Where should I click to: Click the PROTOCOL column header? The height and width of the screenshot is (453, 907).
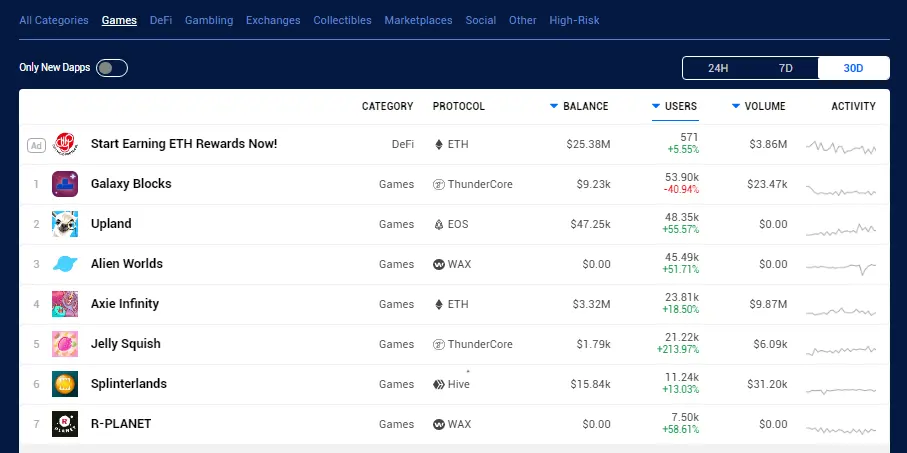pyautogui.click(x=459, y=106)
